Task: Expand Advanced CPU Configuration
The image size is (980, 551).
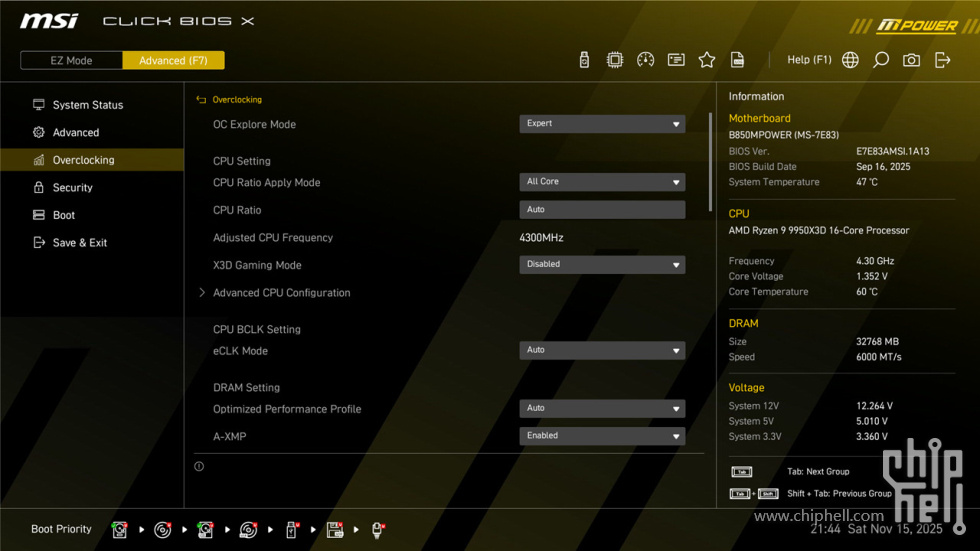Action: (281, 293)
